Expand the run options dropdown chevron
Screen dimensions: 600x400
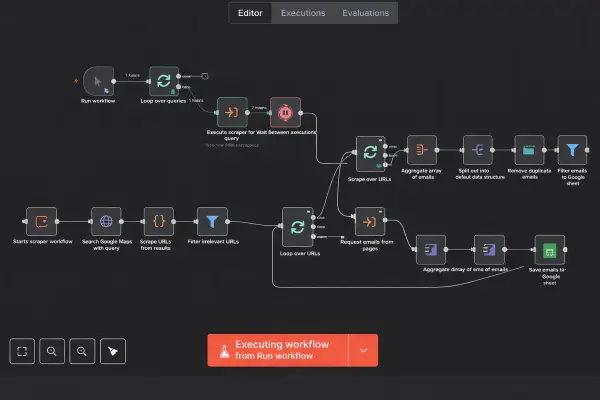(363, 350)
